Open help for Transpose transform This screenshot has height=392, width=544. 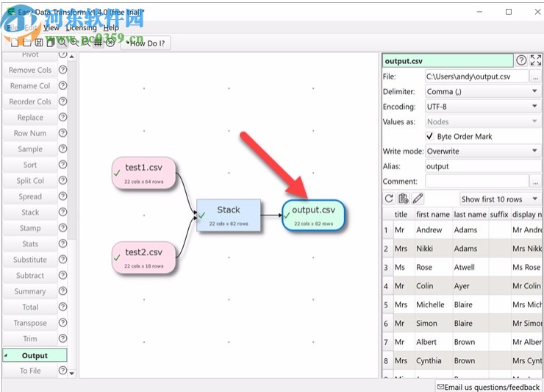(x=62, y=323)
